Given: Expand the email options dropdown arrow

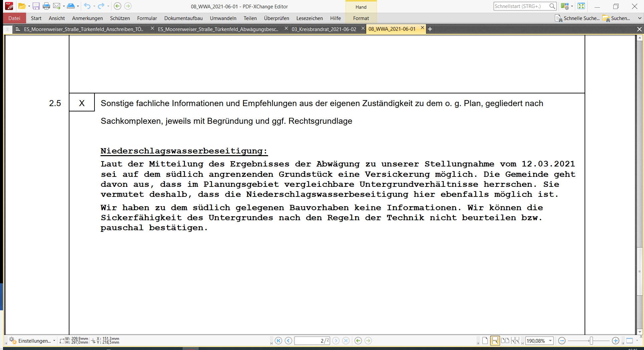Looking at the screenshot, I should (64, 6).
